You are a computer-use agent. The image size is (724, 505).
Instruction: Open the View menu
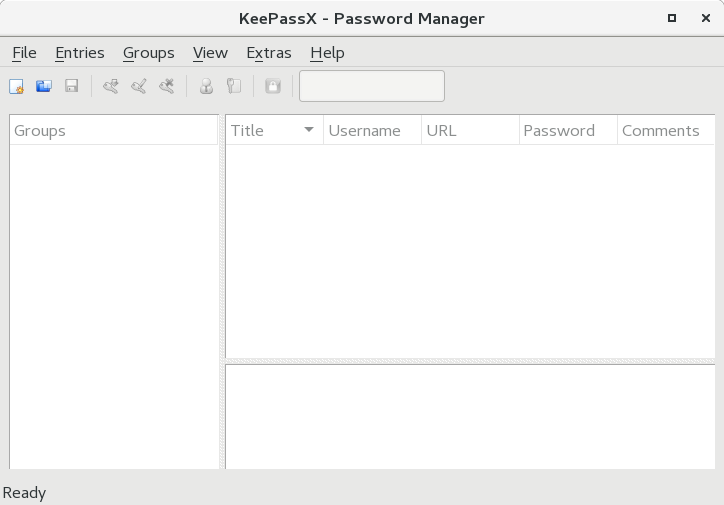click(x=210, y=53)
